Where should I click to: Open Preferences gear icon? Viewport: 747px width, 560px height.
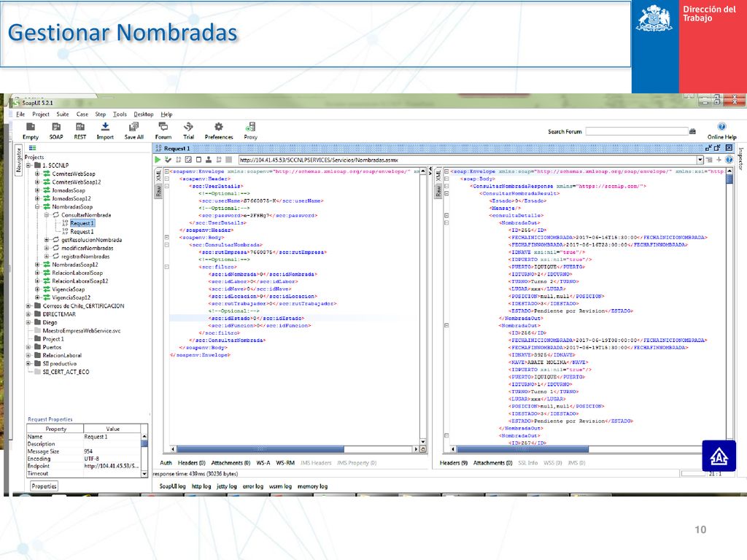coord(219,127)
